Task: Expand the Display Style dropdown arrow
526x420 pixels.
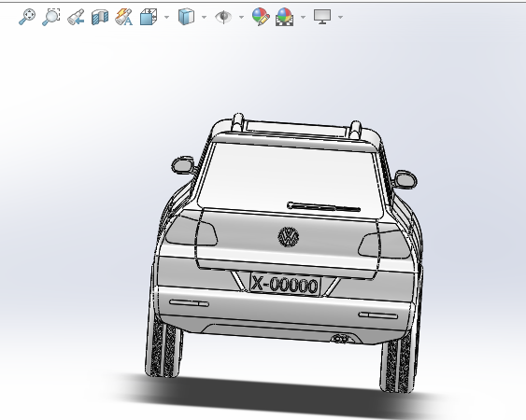Action: click(204, 17)
